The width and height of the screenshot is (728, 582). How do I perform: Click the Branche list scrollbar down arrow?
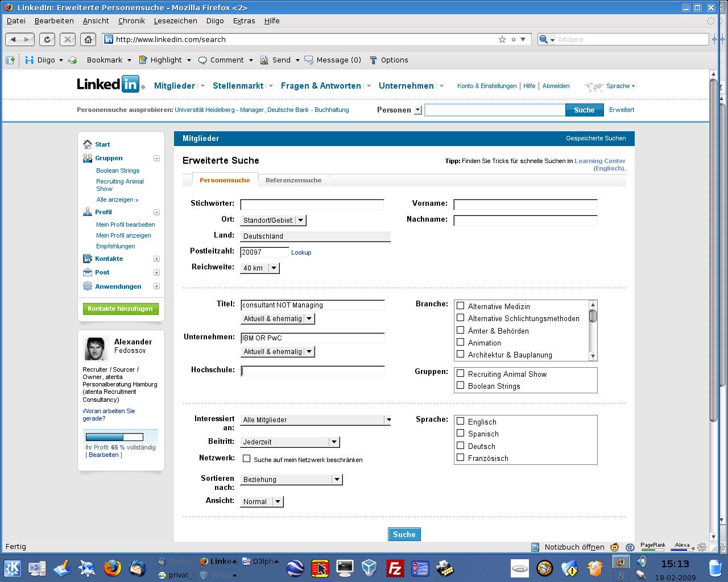click(593, 356)
